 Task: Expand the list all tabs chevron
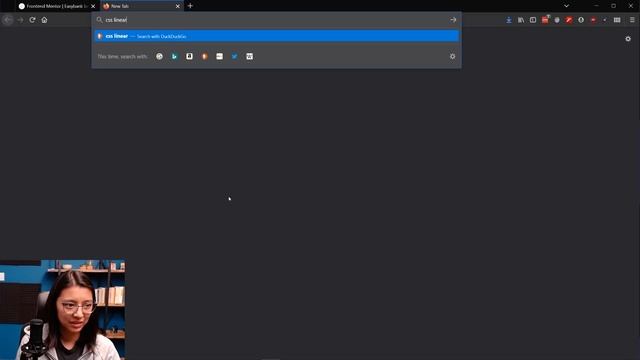coord(566,6)
